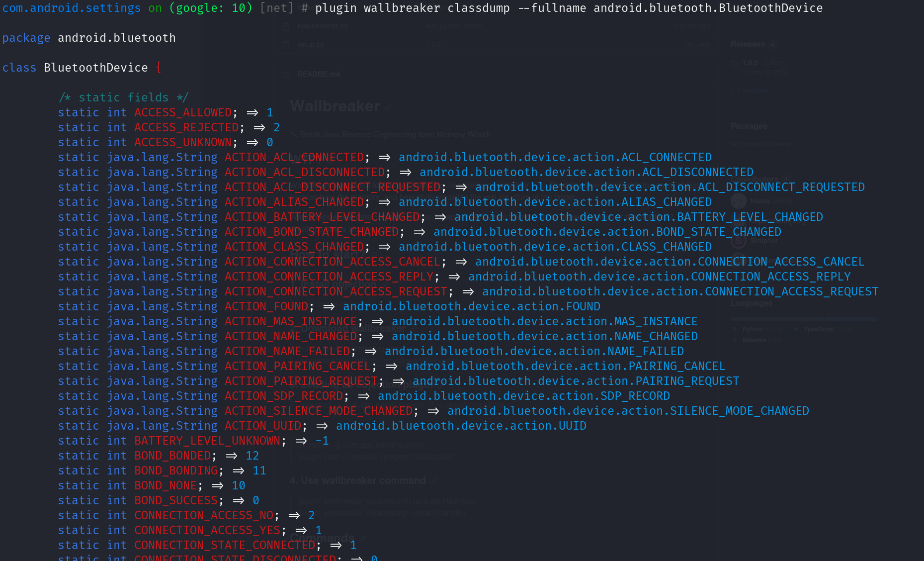Screen dimensions: 924x561
Task: Click the static fields comment line
Action: [x=123, y=97]
